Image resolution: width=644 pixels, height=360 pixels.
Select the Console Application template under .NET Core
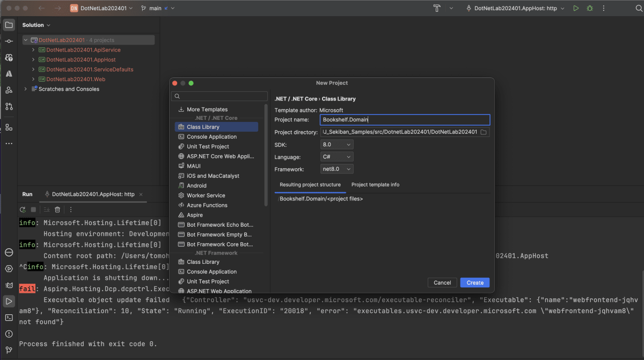point(211,137)
